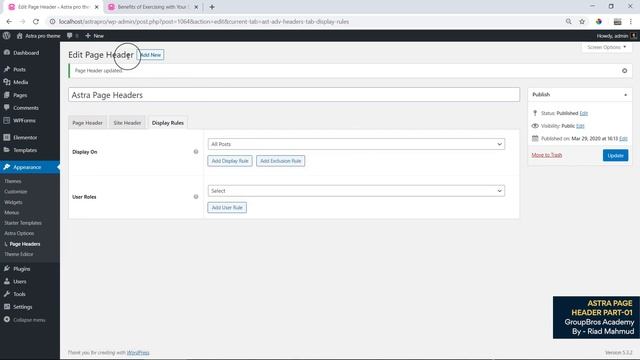The image size is (640, 360).
Task: Close the Edit Page Header browser tab
Action: coord(97,7)
